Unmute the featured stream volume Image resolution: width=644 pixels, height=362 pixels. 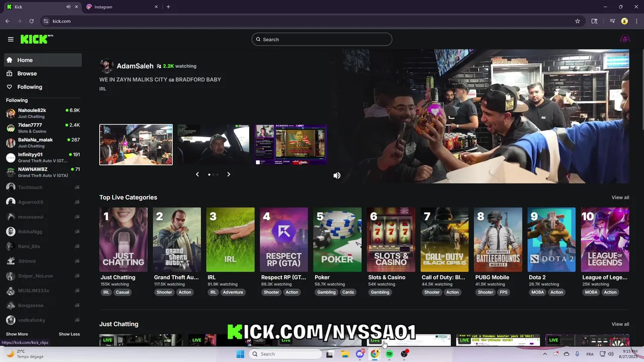pos(337,175)
